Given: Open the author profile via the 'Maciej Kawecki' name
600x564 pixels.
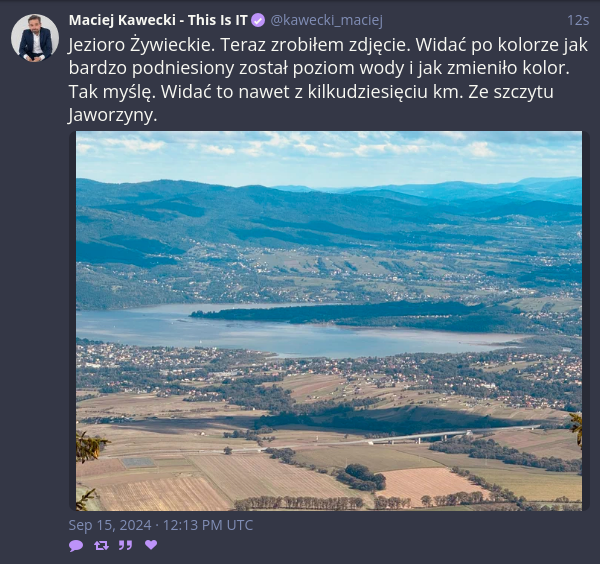Looking at the screenshot, I should click(x=122, y=20).
